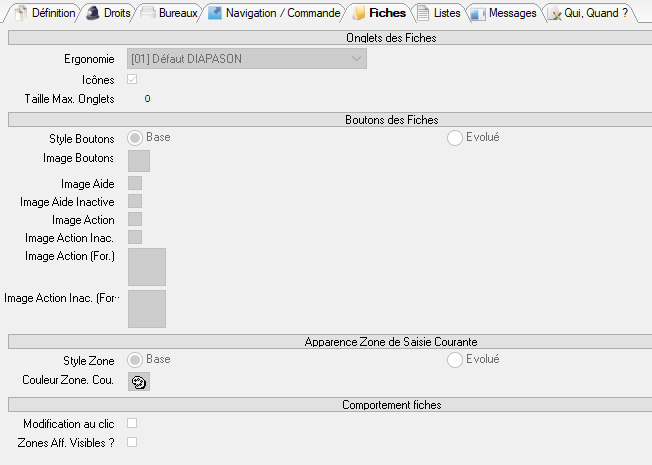Select Evolué radio for Style Boutons

(455, 138)
